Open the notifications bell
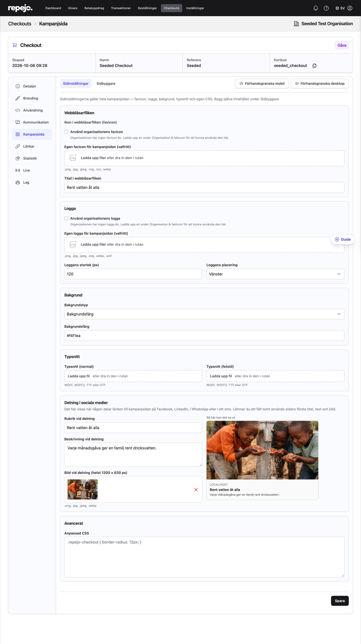361x644 pixels. click(316, 8)
